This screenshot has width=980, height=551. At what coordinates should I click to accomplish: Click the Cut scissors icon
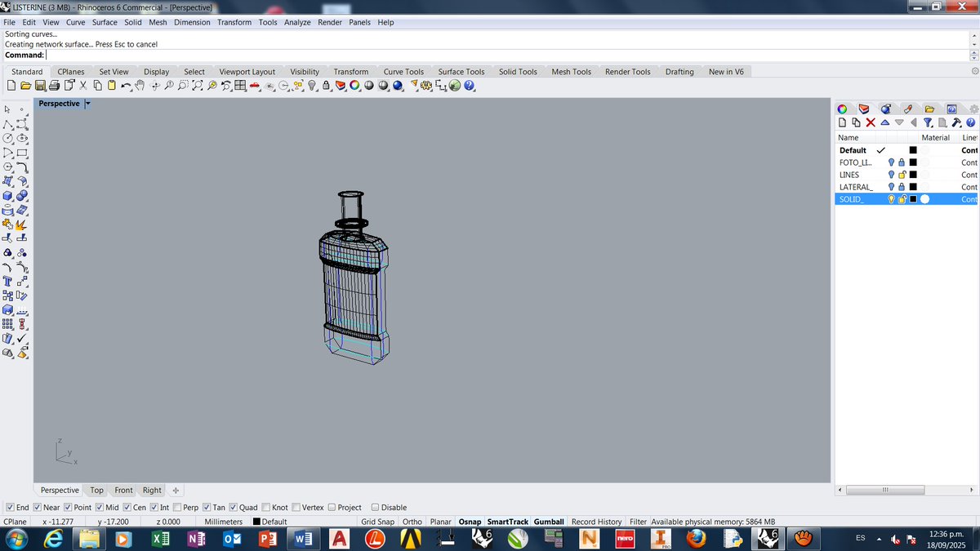[83, 85]
